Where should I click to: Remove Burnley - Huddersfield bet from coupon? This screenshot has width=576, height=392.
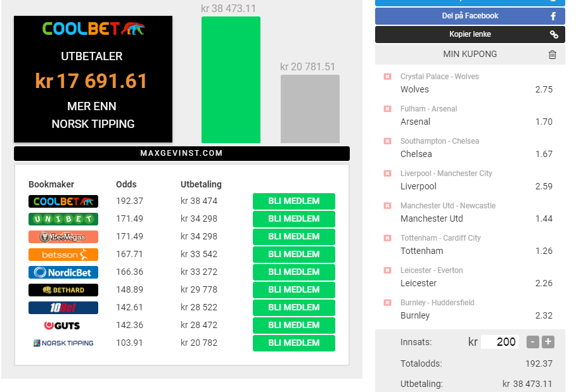click(387, 303)
